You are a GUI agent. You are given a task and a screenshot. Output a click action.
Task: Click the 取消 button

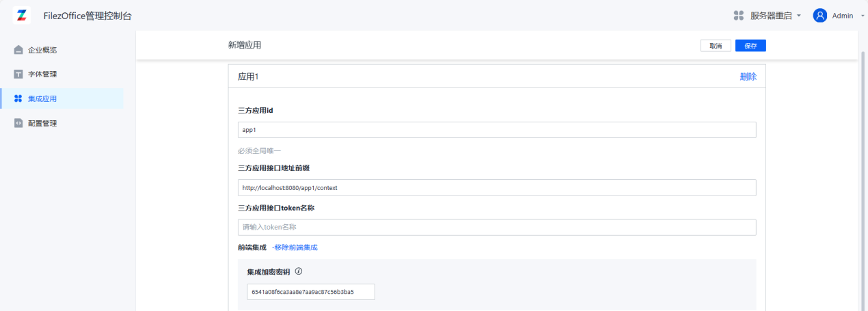click(716, 46)
